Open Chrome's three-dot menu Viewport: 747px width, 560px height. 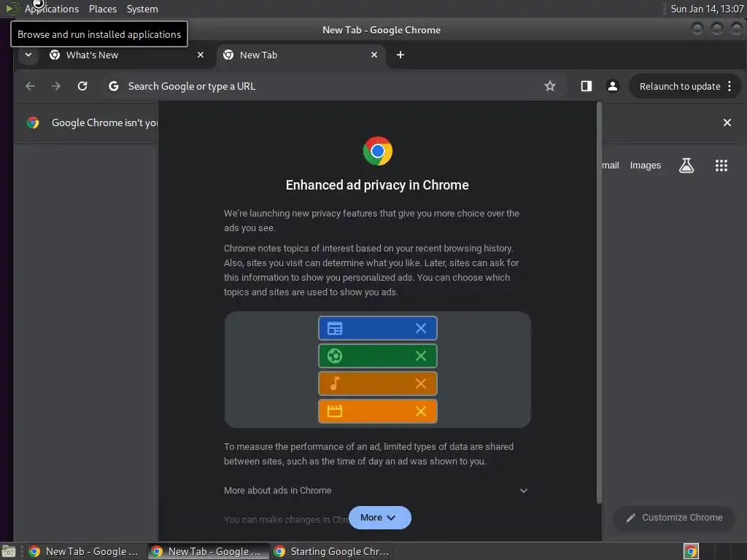click(729, 86)
